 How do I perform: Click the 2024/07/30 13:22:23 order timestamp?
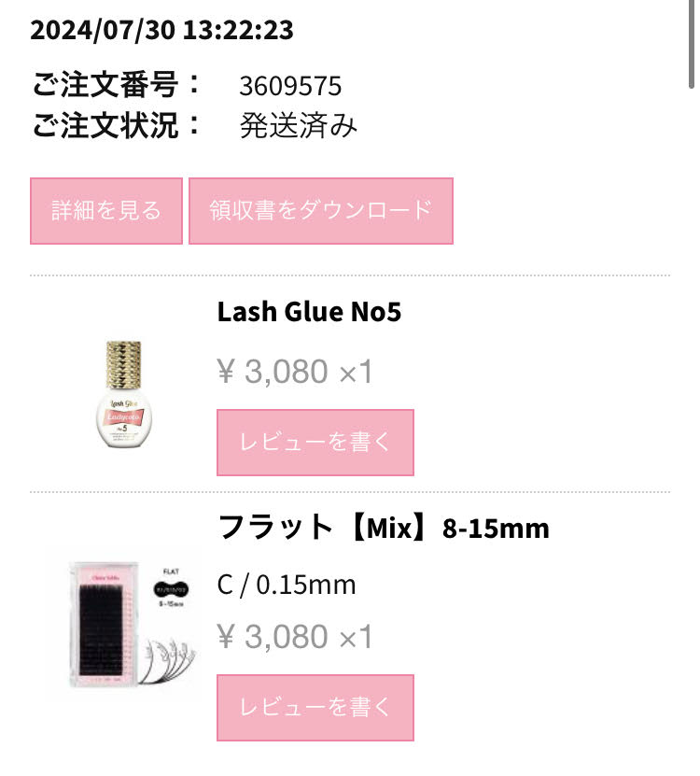[161, 30]
